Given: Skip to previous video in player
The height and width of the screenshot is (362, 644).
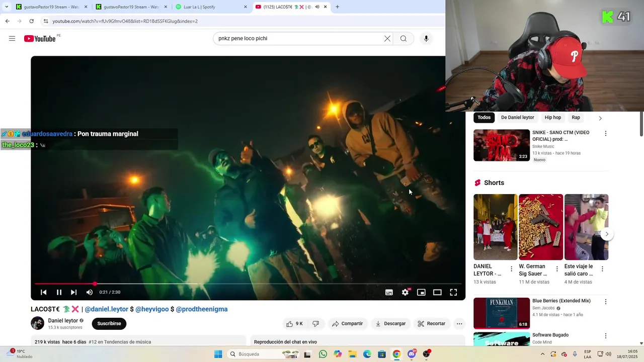Looking at the screenshot, I should [44, 292].
